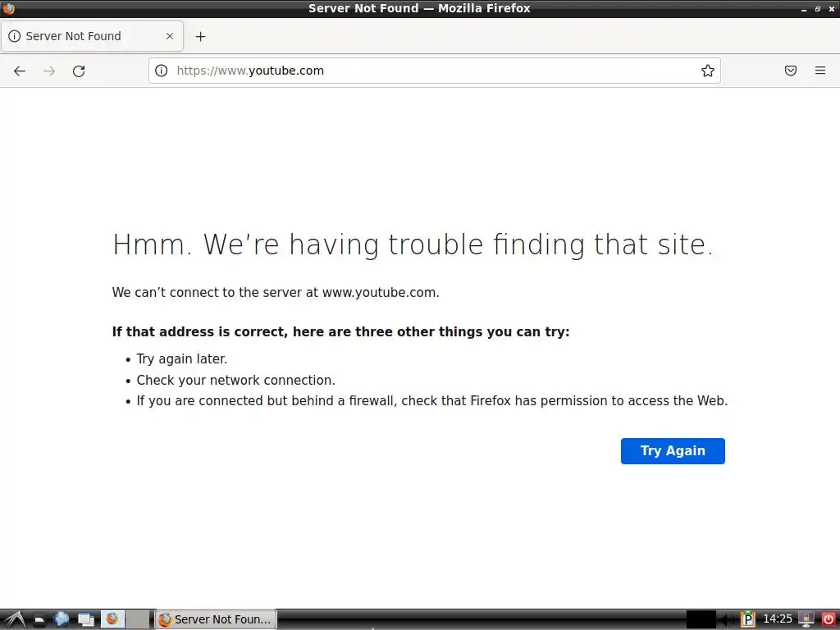840x630 pixels.
Task: Click the Firefox icon in title bar
Action: 8,8
